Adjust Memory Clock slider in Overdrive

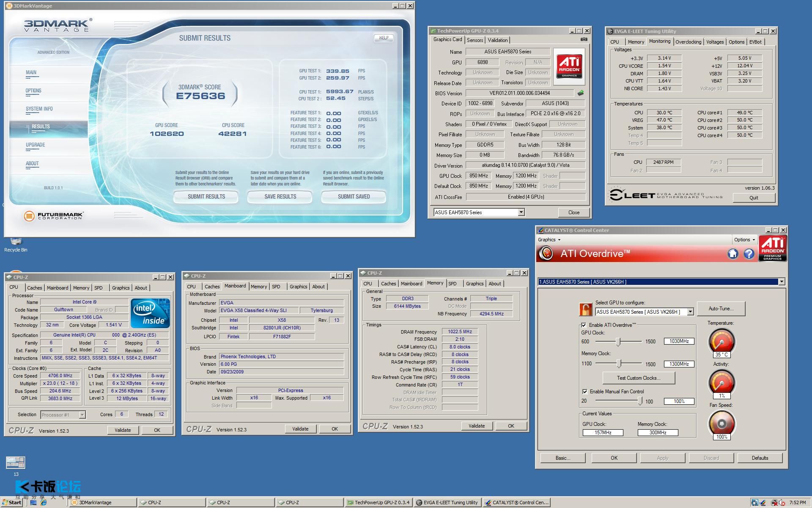pos(619,364)
